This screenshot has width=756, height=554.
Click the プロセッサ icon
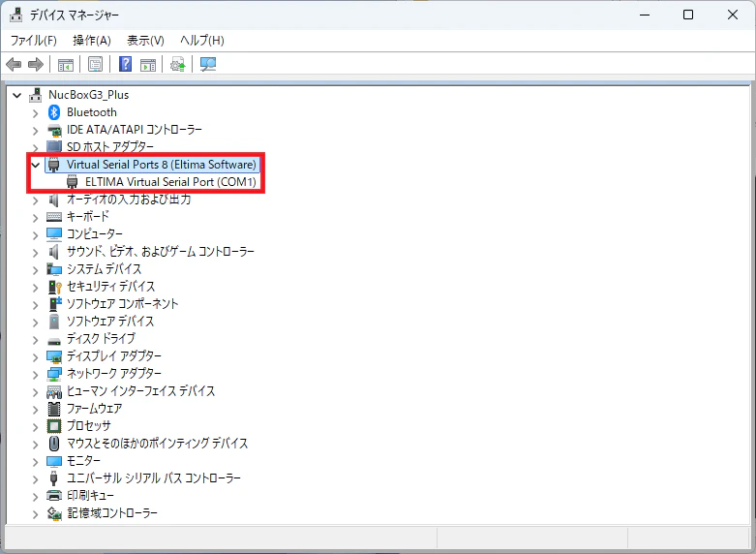click(54, 426)
